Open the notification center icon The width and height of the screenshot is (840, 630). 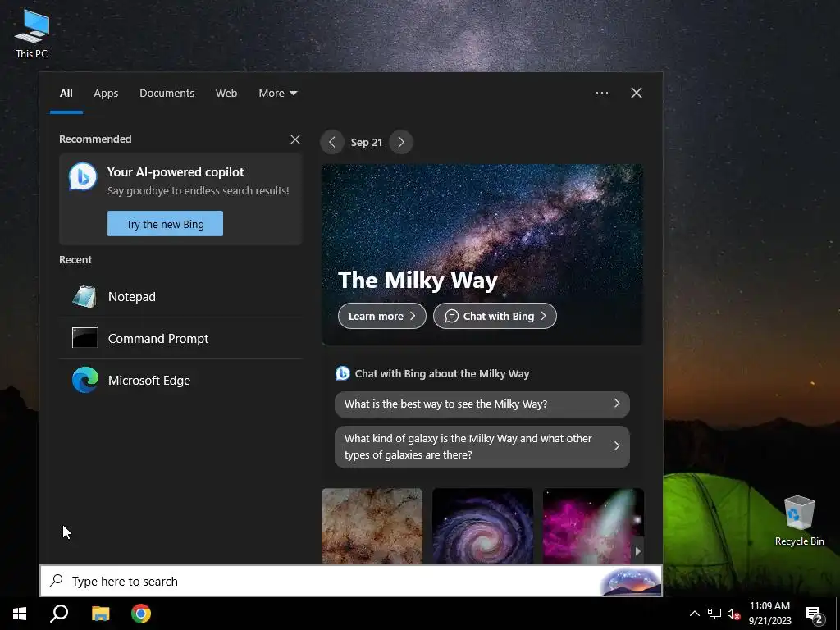point(815,614)
